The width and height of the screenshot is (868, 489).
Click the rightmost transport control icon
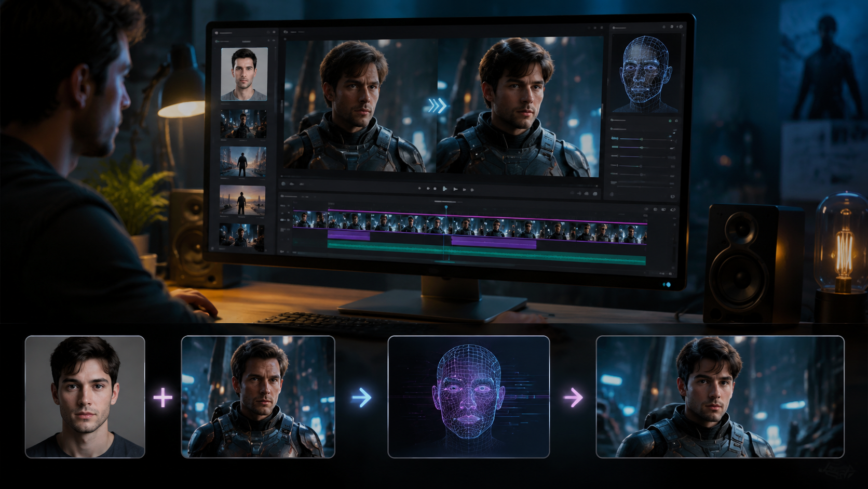(x=472, y=190)
